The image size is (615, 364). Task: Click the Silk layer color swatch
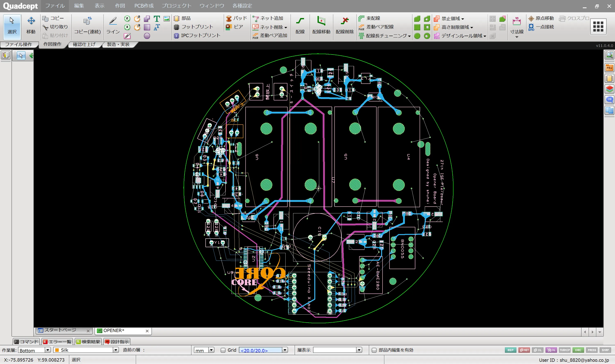tap(57, 350)
